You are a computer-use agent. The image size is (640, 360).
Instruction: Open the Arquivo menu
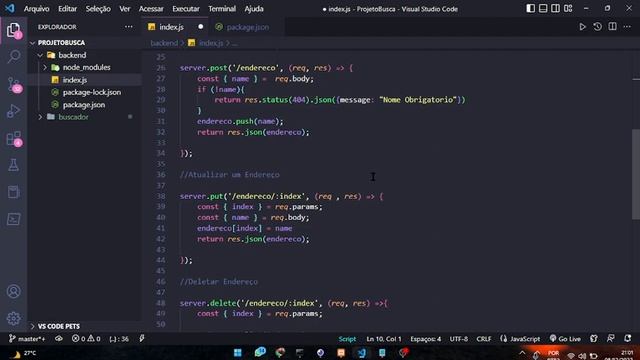[x=36, y=9]
